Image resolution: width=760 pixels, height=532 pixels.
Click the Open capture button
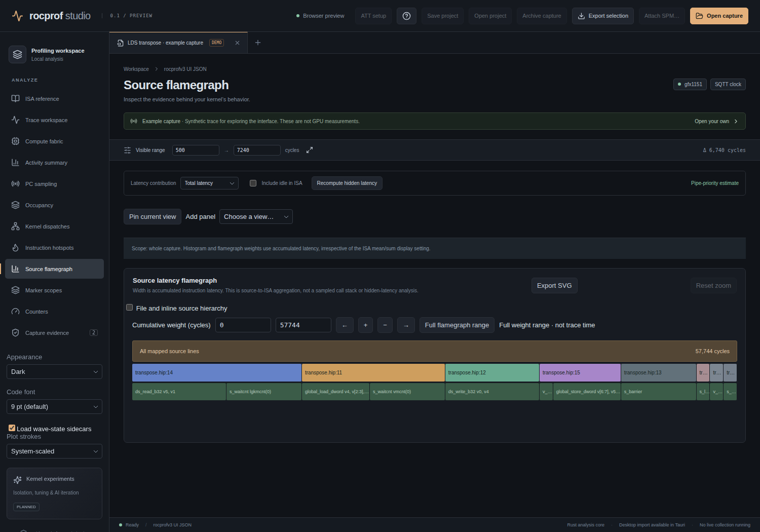[x=719, y=16]
